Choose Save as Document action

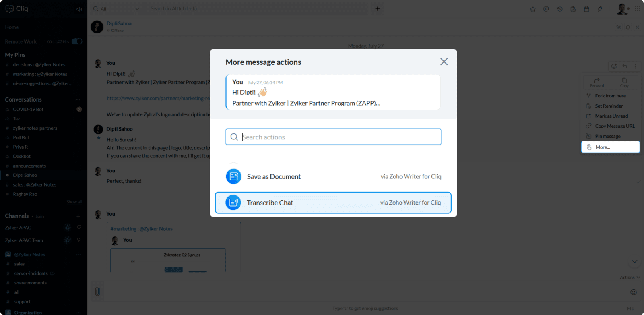click(x=333, y=176)
